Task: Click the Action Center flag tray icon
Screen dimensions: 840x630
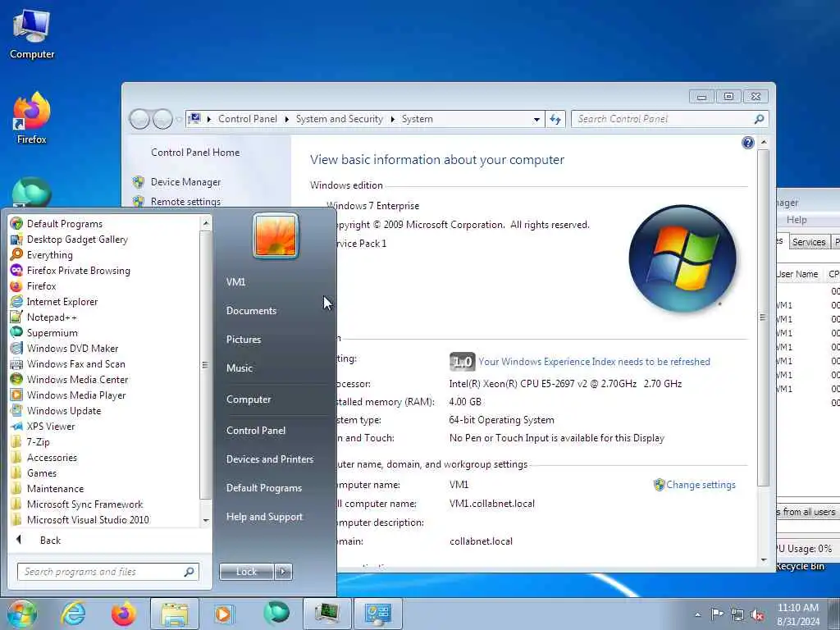Action: tap(716, 614)
